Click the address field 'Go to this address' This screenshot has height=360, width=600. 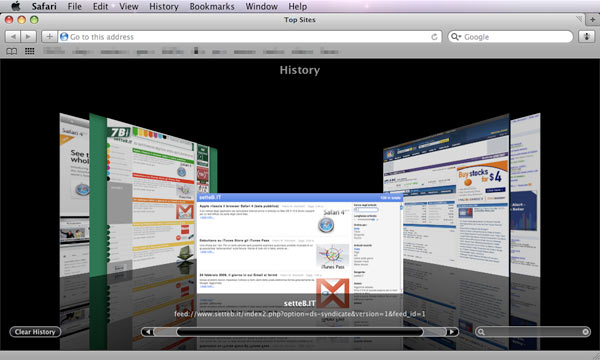(249, 36)
